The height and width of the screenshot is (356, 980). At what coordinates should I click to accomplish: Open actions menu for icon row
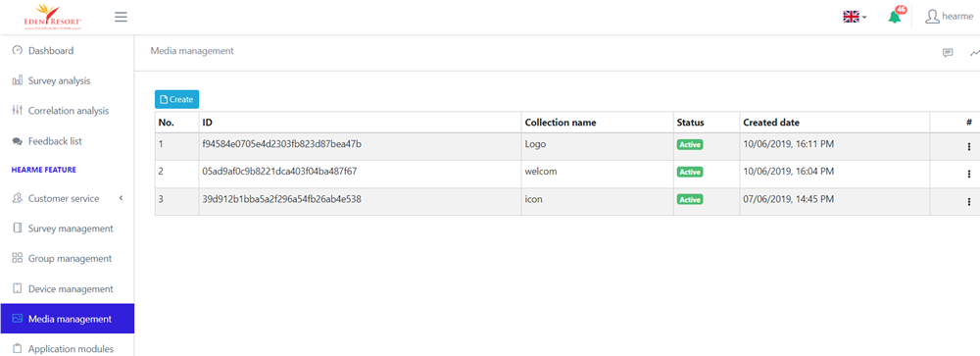[969, 201]
